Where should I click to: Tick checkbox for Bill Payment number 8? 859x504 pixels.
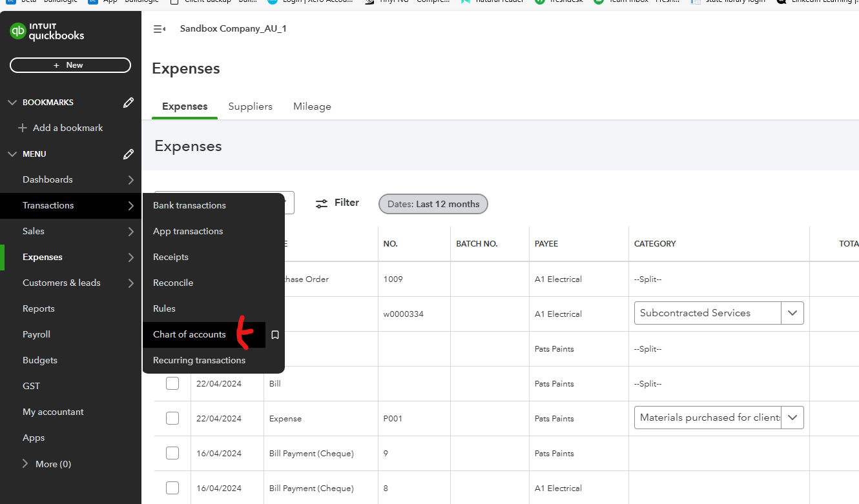[172, 488]
